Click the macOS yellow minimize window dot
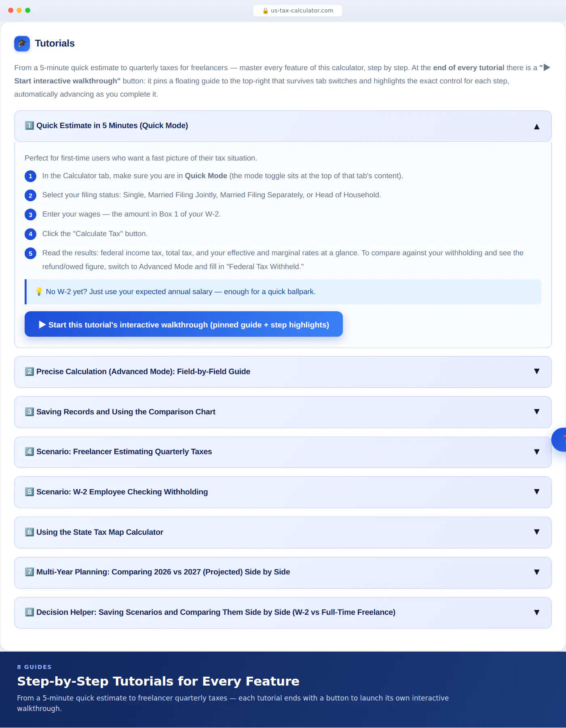The height and width of the screenshot is (728, 566). pos(19,11)
